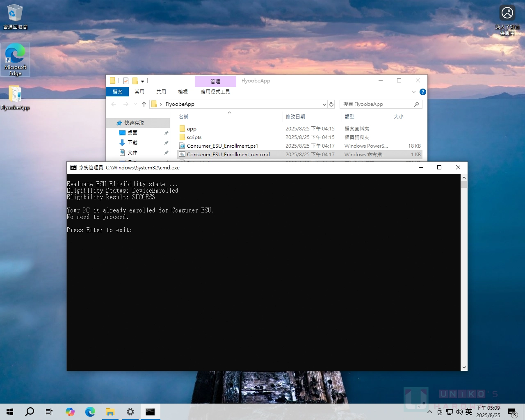
Task: Select the app folder in the file list
Action: pos(300,129)
